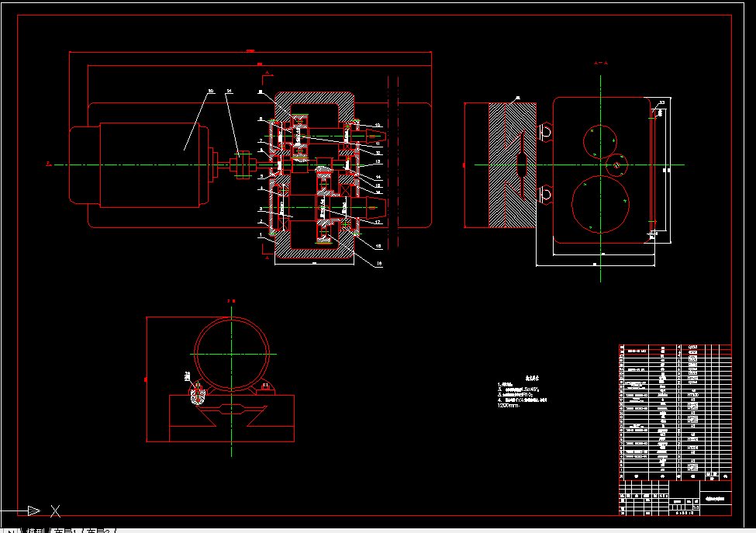Select part callout number 21
The height and width of the screenshot is (533, 756).
(230, 91)
